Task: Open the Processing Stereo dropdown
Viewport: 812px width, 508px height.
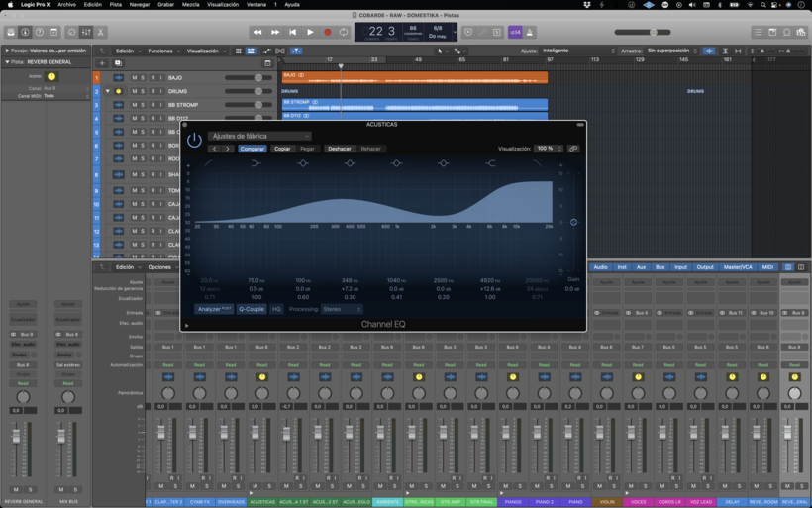Action: pos(342,309)
